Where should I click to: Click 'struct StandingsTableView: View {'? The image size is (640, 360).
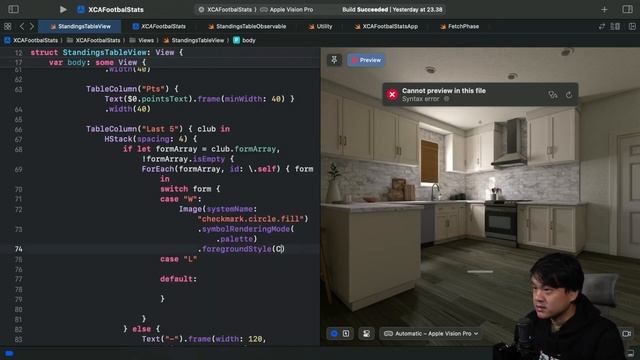[107, 53]
